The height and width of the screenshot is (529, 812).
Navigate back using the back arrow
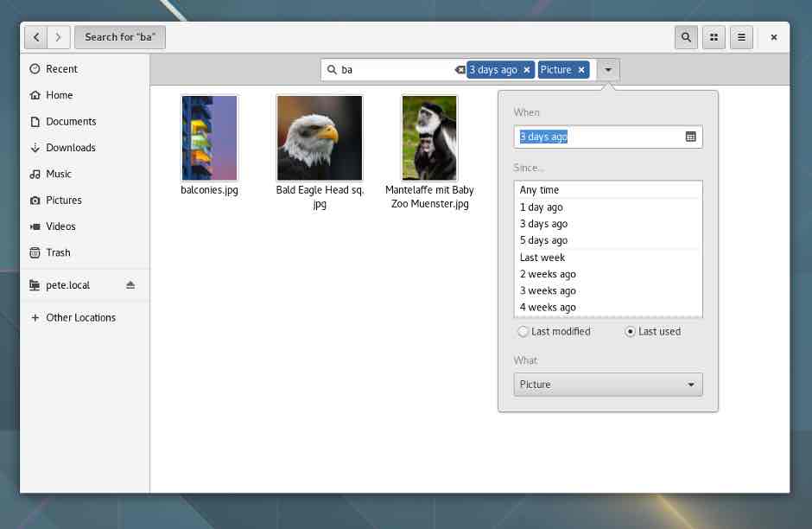pos(35,37)
